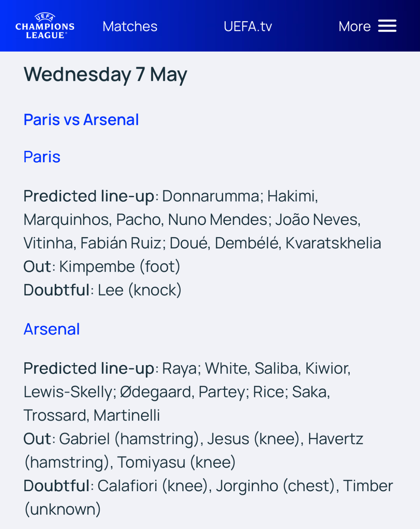The width and height of the screenshot is (420, 529).
Task: Open the Paris vs Arsenal match link
Action: click(x=81, y=120)
